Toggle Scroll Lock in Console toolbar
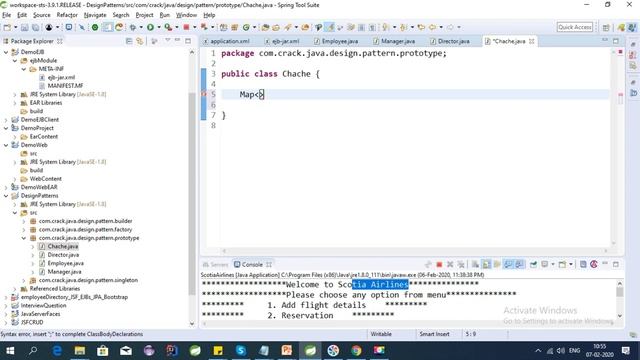Viewport: 640px width, 360px height. 486,264
